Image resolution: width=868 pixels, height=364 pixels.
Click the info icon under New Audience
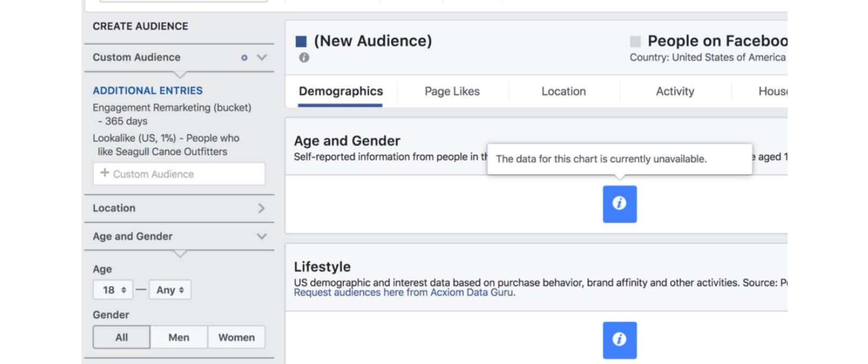pyautogui.click(x=304, y=57)
